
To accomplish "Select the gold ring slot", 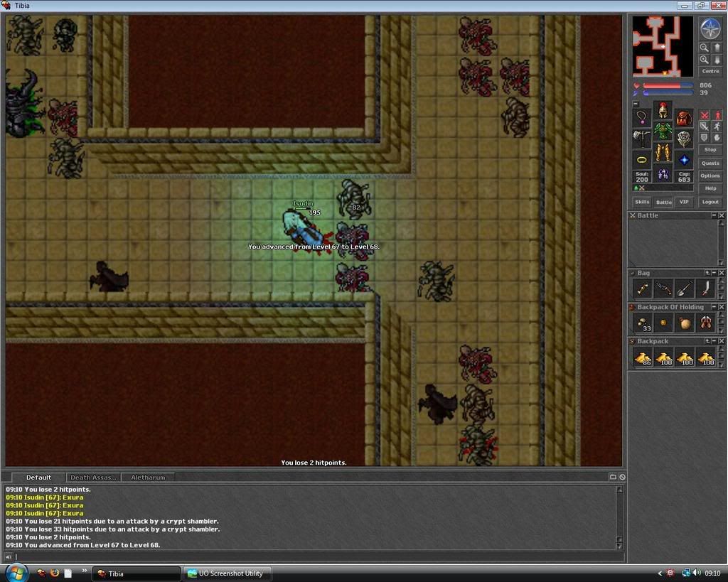I will click(642, 159).
